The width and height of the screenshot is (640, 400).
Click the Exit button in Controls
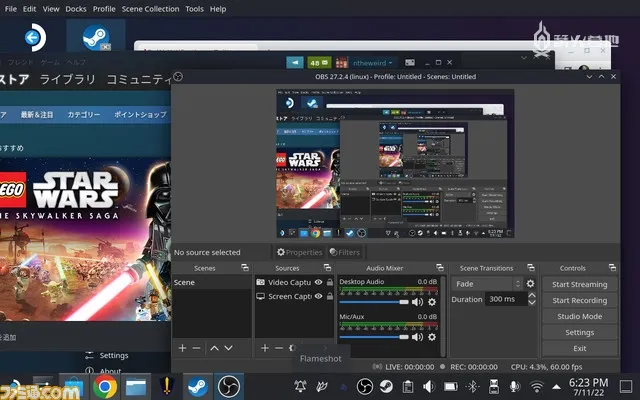point(579,348)
